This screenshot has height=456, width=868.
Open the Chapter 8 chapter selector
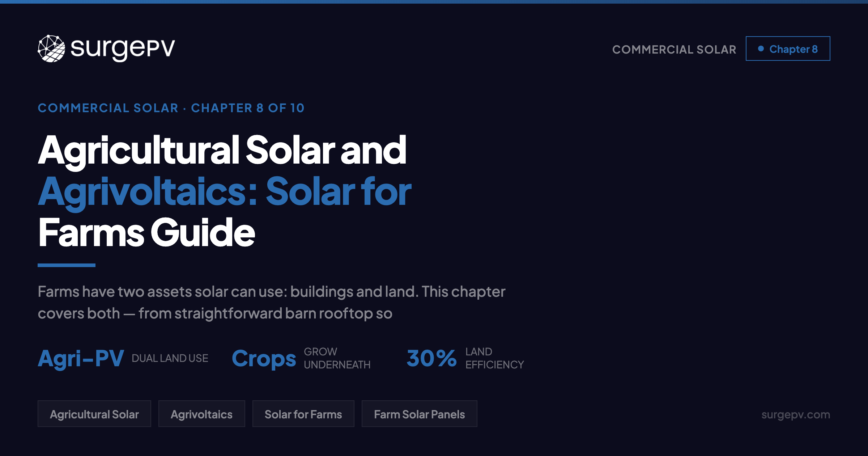point(788,48)
